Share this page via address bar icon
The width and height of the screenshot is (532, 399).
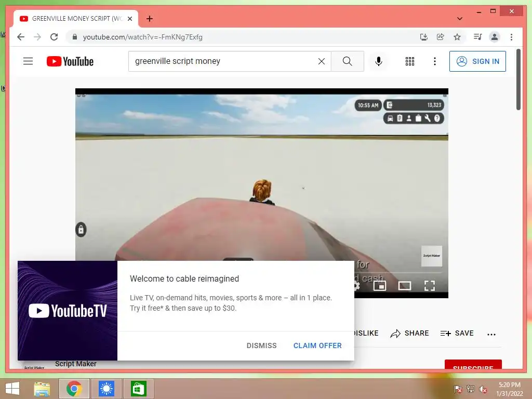point(441,37)
